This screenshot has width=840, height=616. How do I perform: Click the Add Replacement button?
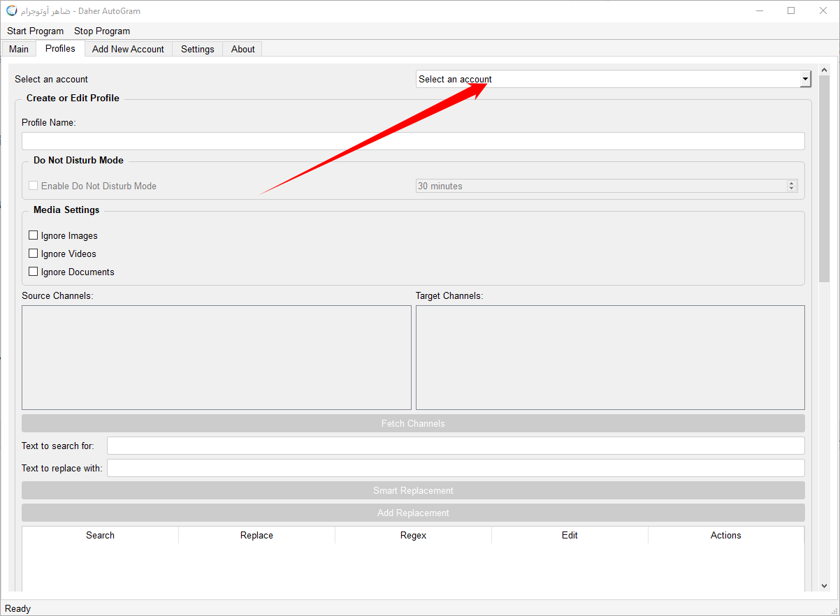pyautogui.click(x=412, y=513)
